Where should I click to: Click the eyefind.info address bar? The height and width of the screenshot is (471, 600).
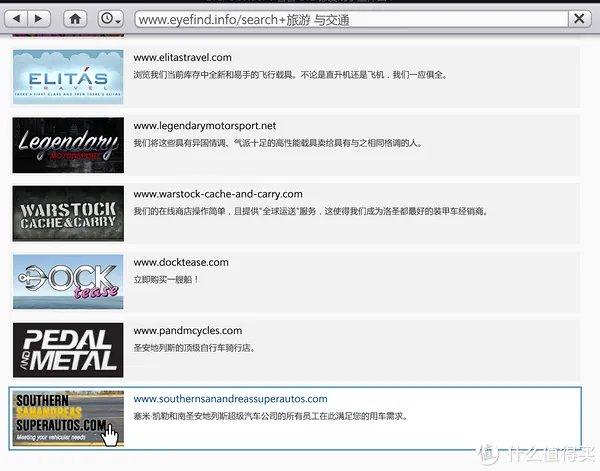351,19
